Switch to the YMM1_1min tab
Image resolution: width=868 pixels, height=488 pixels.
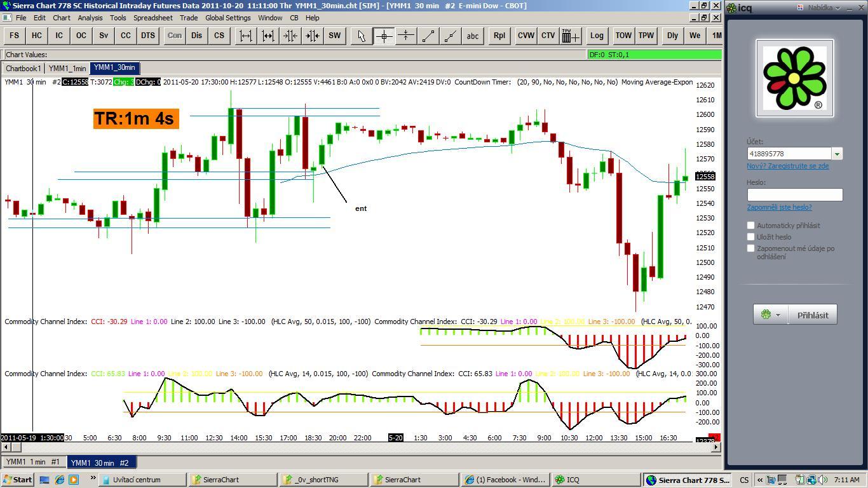pos(67,68)
